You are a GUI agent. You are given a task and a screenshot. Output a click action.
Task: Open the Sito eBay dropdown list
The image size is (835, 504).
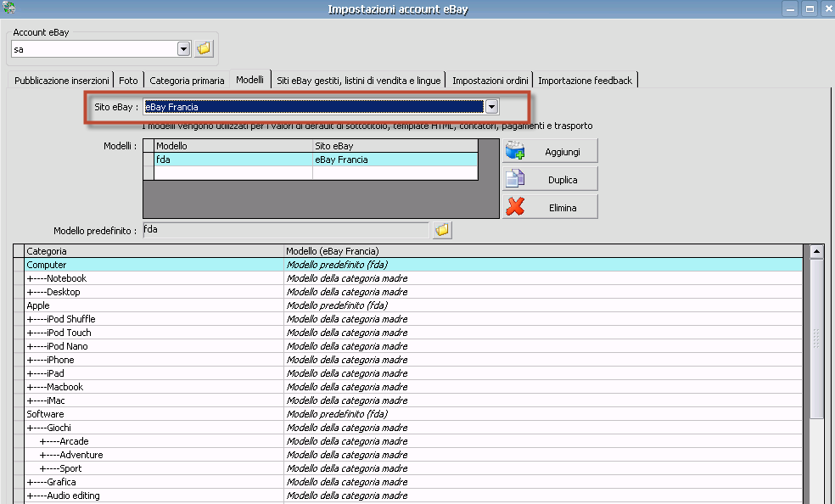point(490,107)
